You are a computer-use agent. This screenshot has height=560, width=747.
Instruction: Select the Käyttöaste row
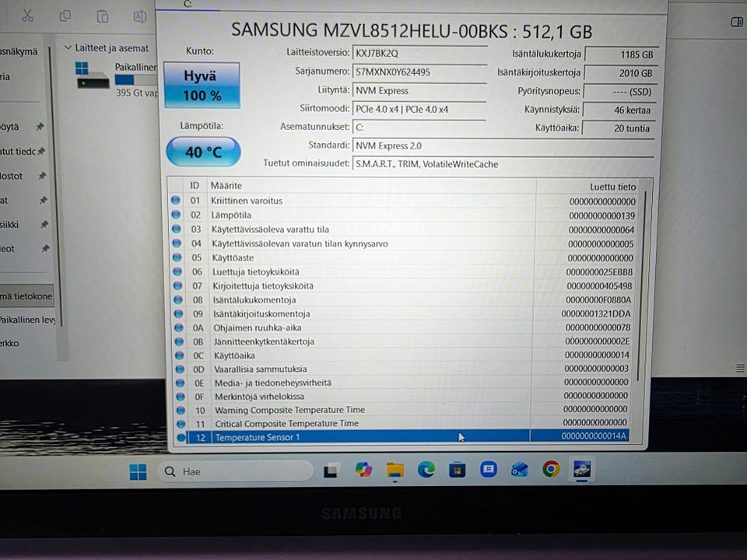403,257
